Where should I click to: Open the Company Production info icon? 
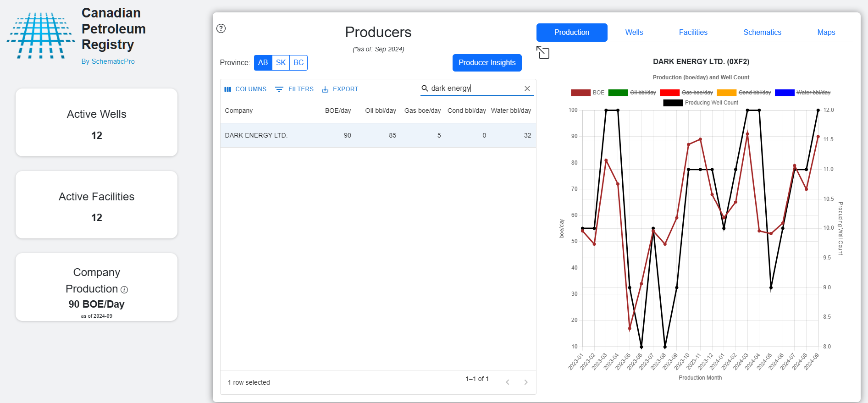coord(124,290)
